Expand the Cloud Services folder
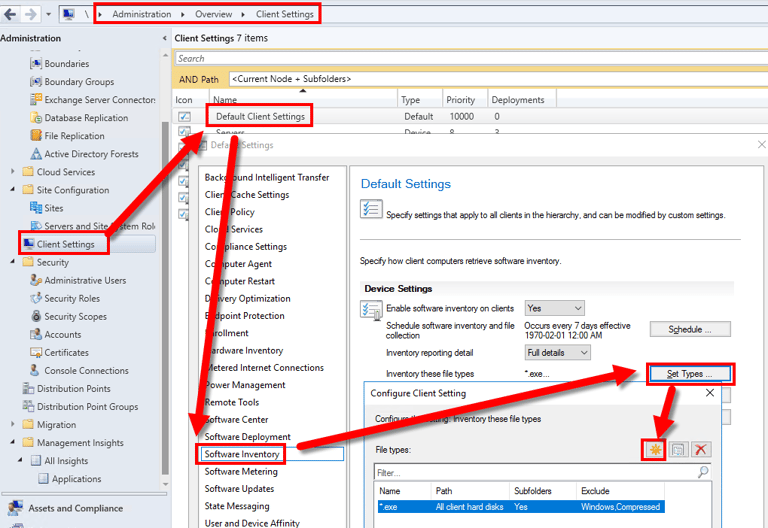Screen dimensions: 768x528 (x=13, y=171)
